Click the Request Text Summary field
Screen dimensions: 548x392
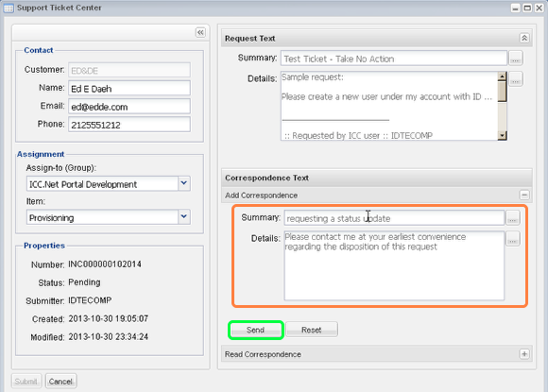pyautogui.click(x=394, y=59)
